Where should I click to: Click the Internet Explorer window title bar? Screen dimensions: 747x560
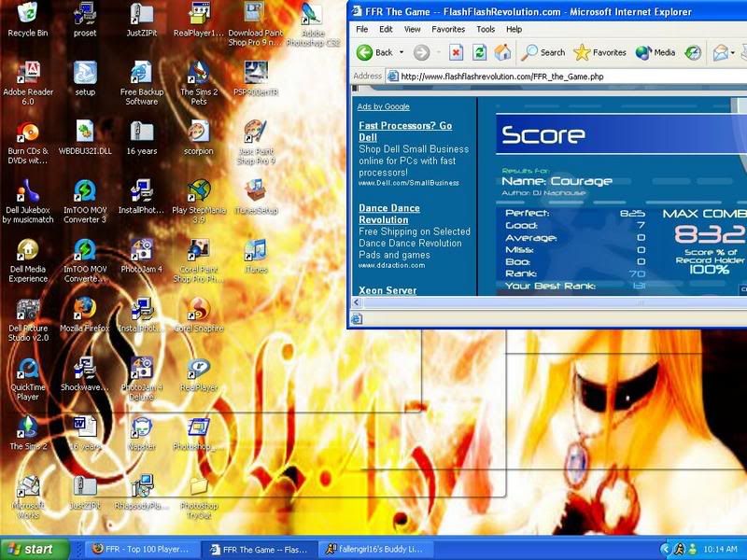(548, 11)
